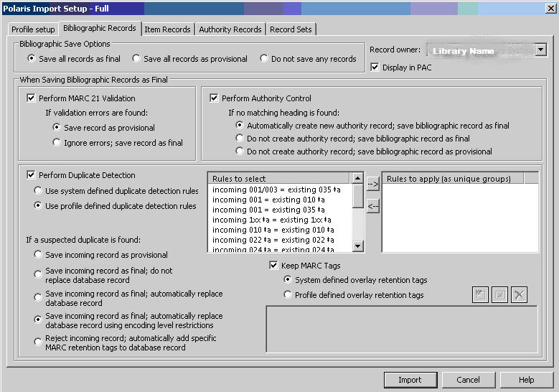Viewport: 559px width, 392px height.
Task: Select Save all records as provisional
Action: point(136,58)
